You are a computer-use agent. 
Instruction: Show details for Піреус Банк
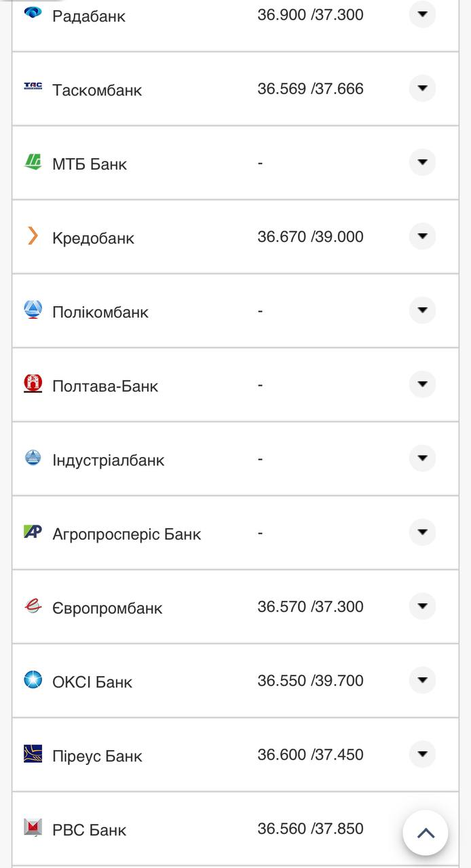click(x=422, y=754)
